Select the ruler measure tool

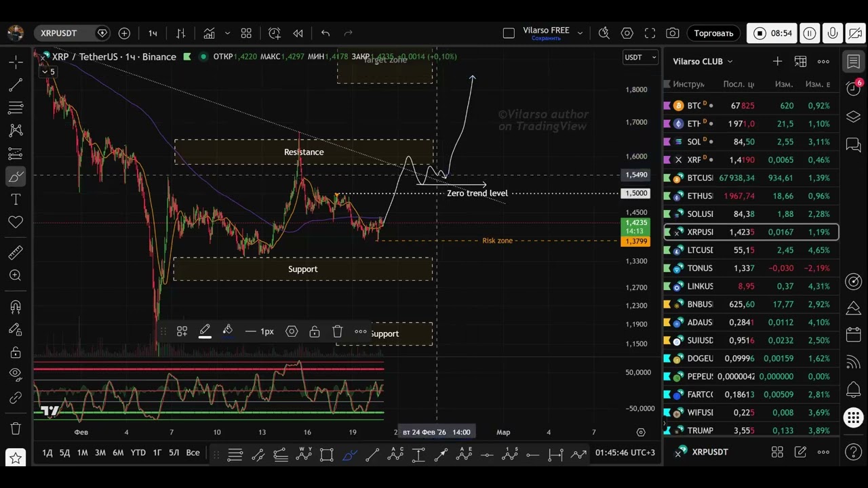[x=16, y=253]
